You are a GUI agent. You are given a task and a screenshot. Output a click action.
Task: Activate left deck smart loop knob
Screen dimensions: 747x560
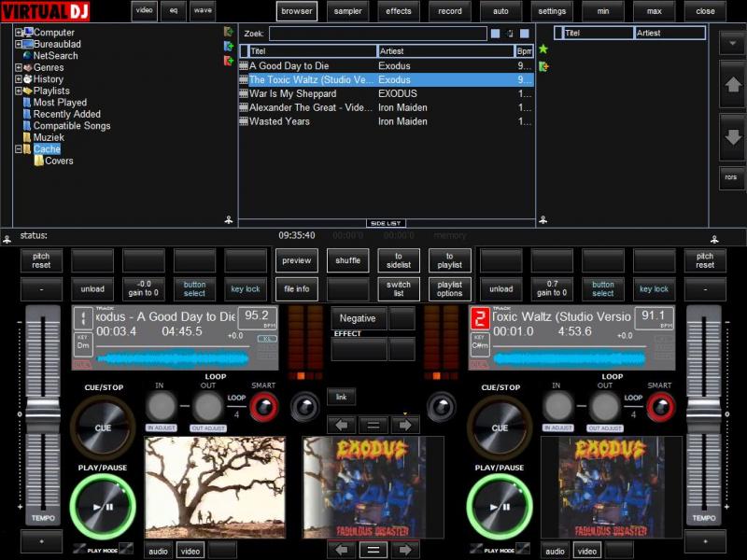[264, 407]
